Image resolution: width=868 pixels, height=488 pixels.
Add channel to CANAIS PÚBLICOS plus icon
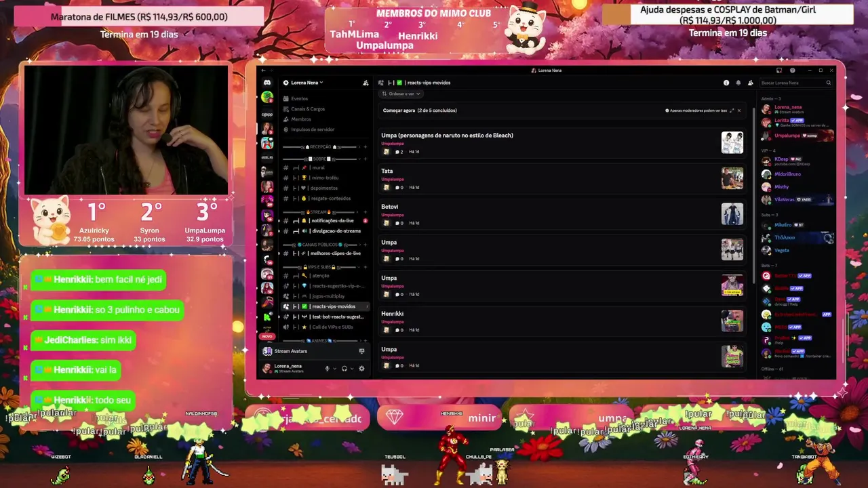tap(366, 244)
